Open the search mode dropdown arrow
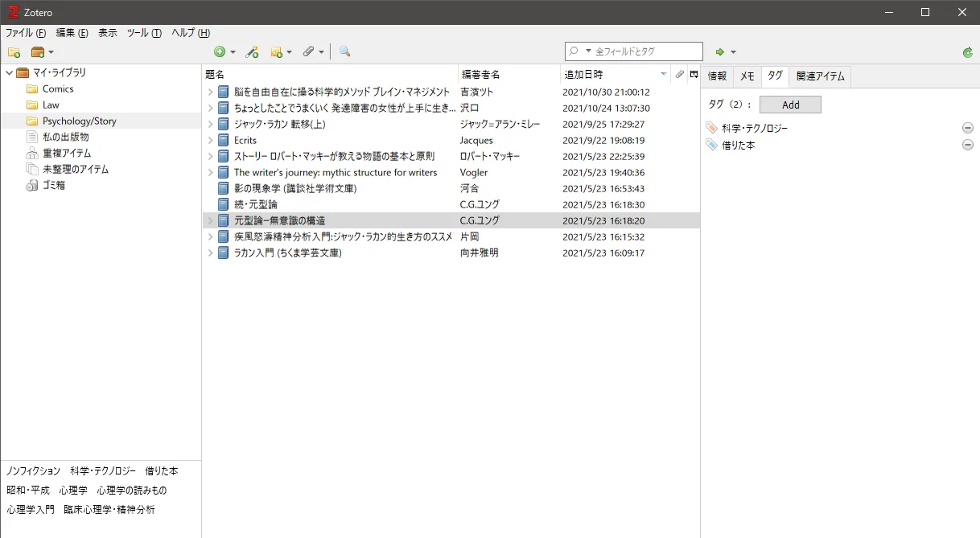 588,51
